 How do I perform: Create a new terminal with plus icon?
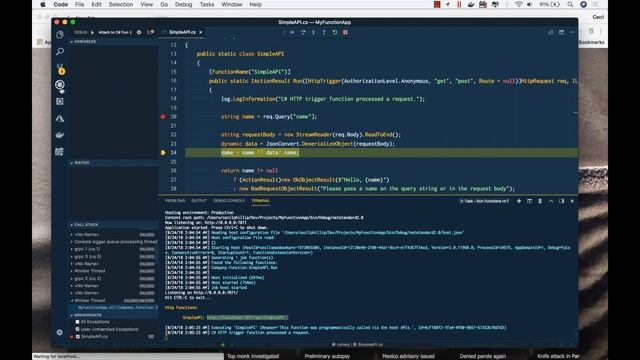pyautogui.click(x=519, y=201)
